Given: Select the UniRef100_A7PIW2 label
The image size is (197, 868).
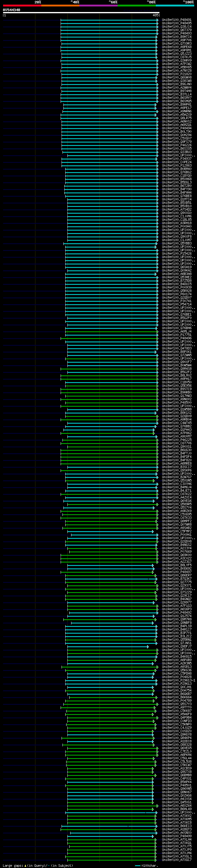Looking at the screenshot, I should point(176,64).
